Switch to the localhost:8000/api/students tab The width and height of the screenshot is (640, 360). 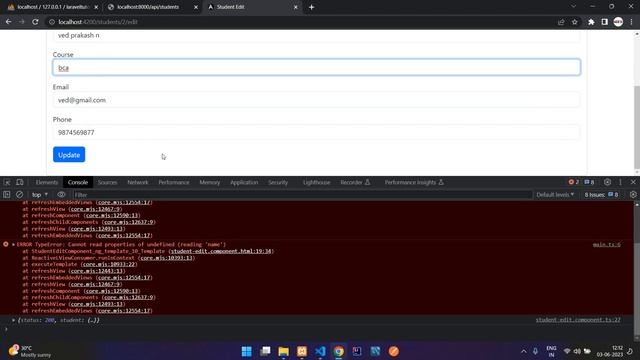[x=148, y=7]
